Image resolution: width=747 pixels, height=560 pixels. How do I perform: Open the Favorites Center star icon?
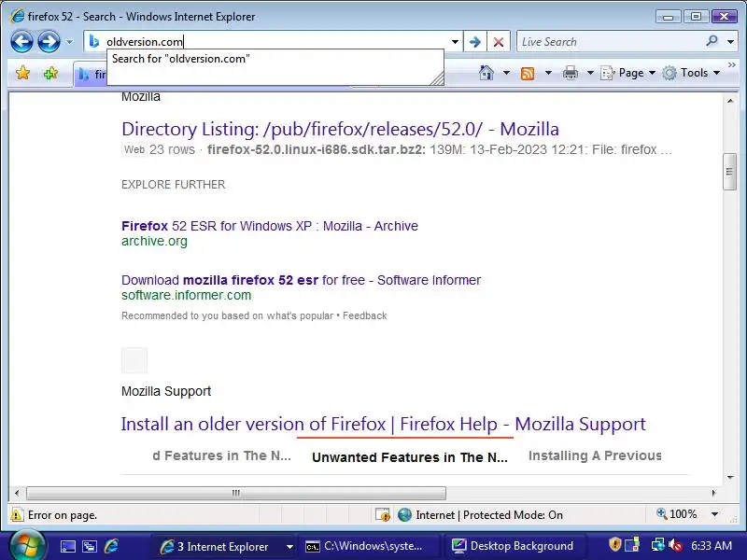point(22,73)
